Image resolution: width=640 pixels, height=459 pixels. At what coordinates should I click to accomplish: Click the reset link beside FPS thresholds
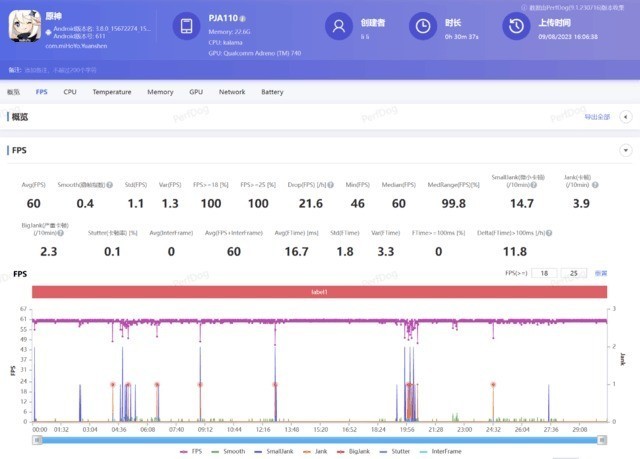601,272
